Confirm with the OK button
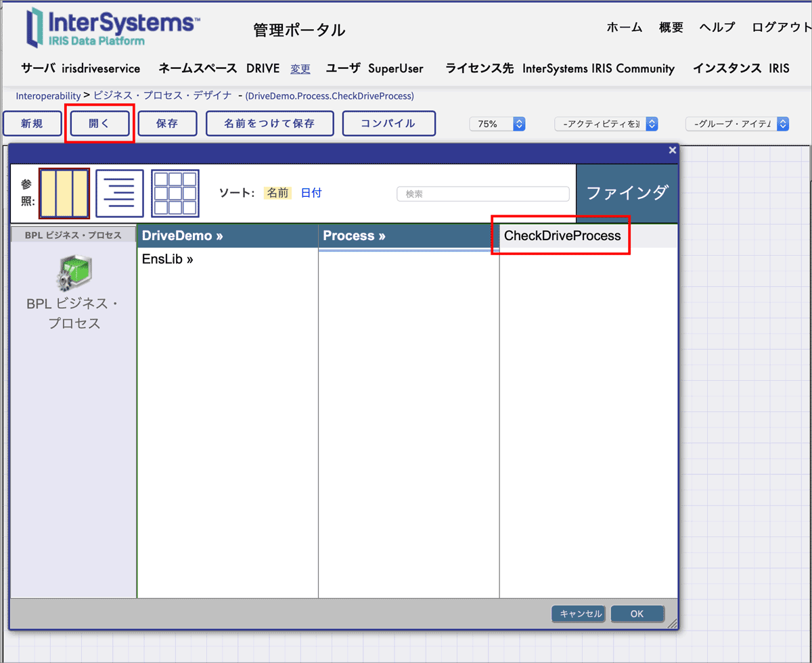 coord(637,614)
